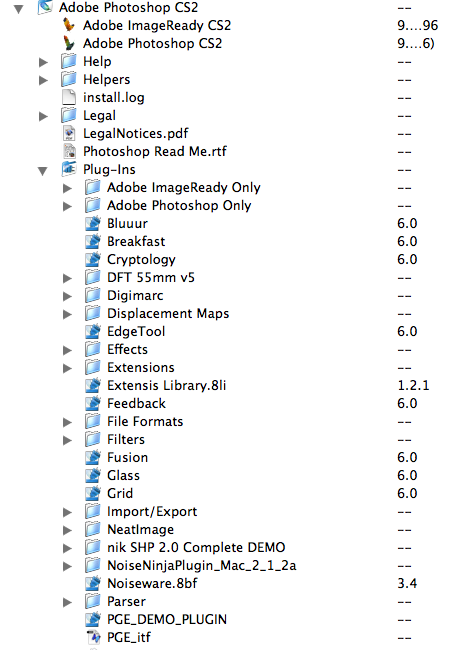Click the Effects folder icon

(93, 349)
